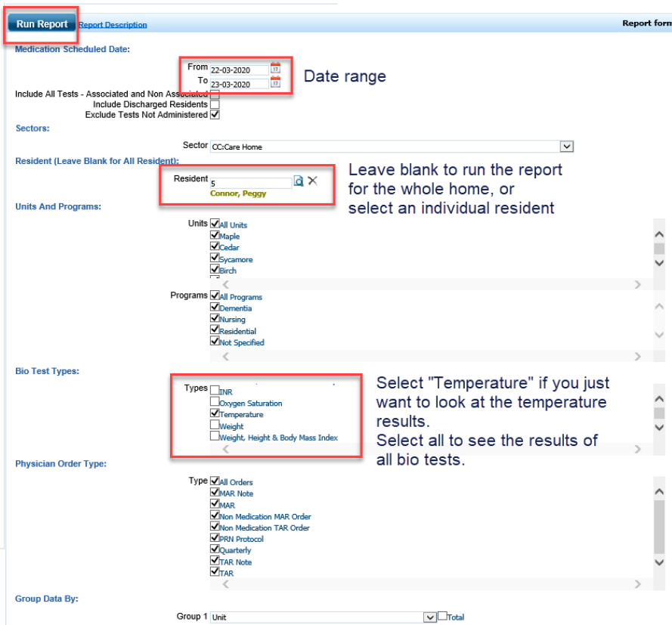The image size is (672, 625).
Task: Toggle the Total checkbox beside Group 1
Action: pos(442,616)
